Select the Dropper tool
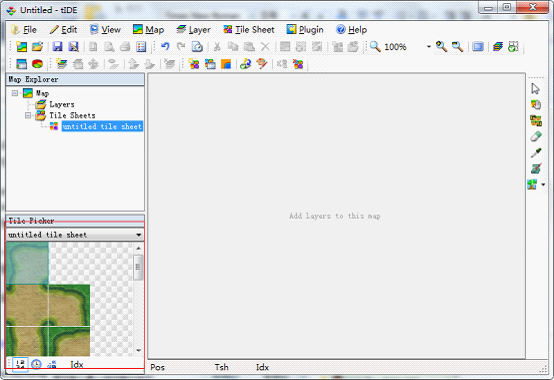 tap(536, 153)
